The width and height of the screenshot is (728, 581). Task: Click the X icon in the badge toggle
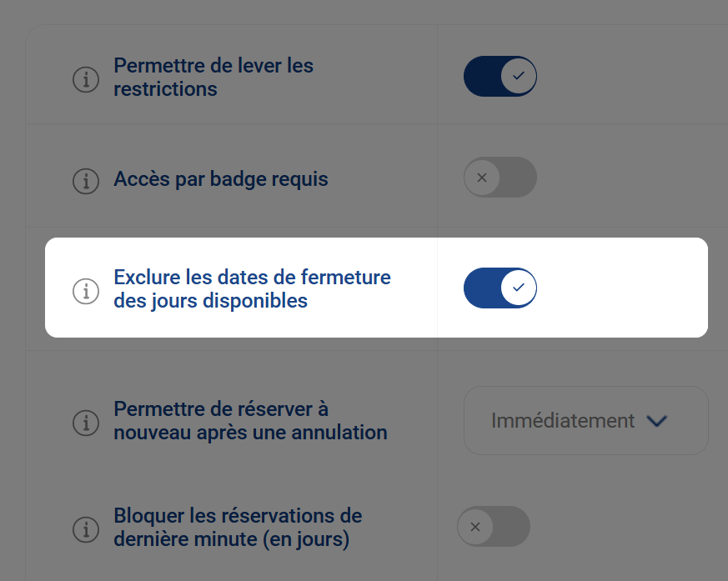(x=482, y=177)
